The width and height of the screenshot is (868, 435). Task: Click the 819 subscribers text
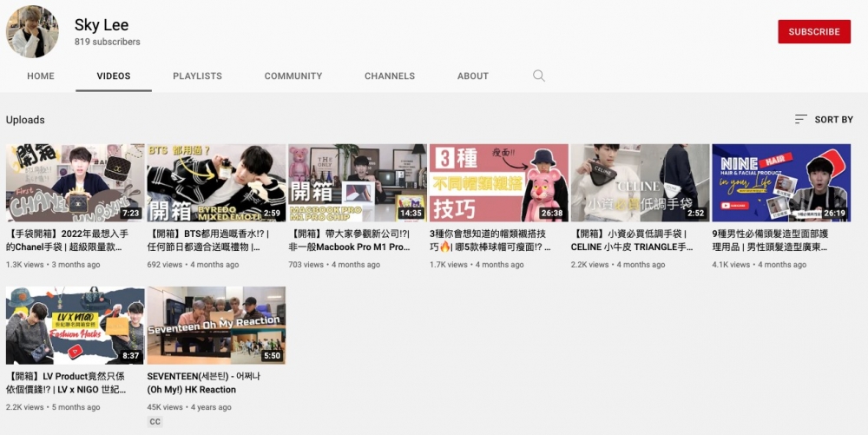point(108,42)
